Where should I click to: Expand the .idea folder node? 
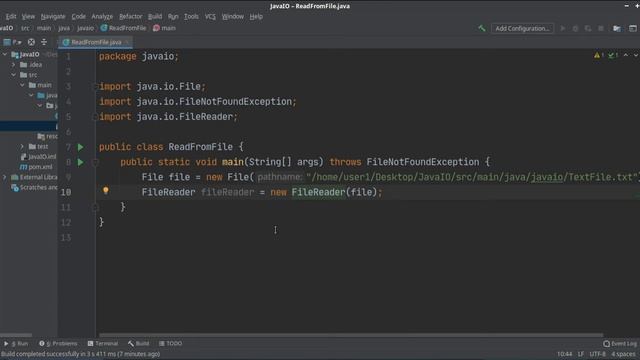(x=13, y=64)
